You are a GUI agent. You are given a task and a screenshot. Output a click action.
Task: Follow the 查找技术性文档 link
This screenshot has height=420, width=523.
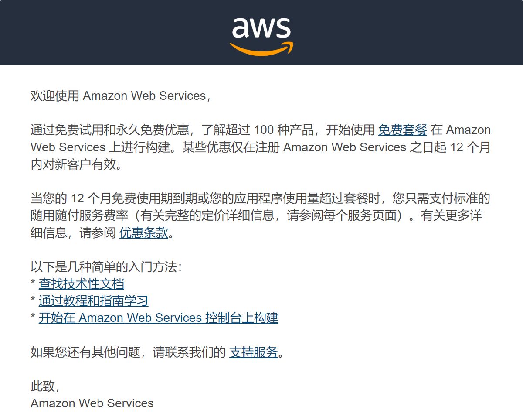point(81,284)
